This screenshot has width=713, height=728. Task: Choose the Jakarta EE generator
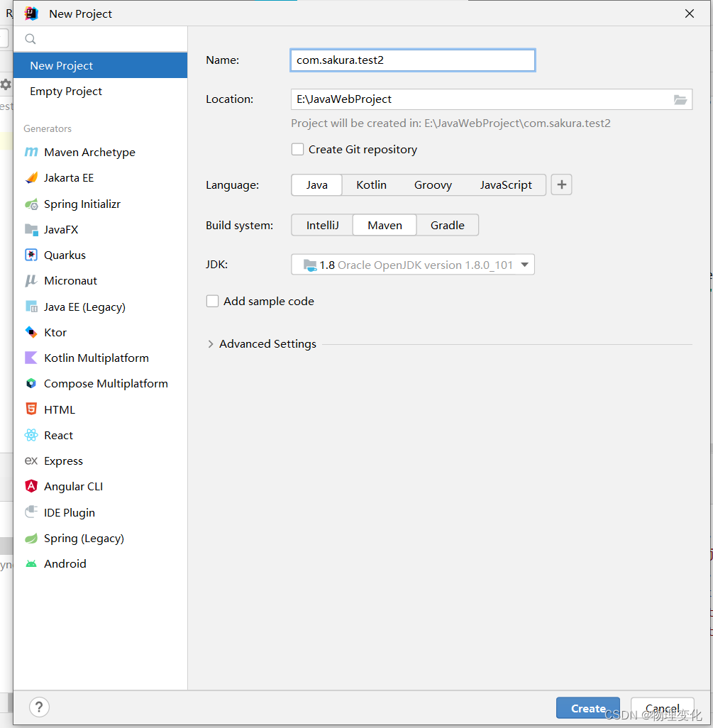(x=100, y=178)
